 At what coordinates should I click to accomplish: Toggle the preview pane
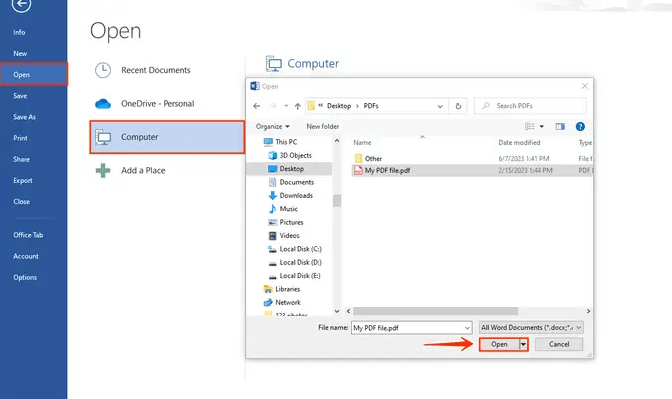[560, 126]
